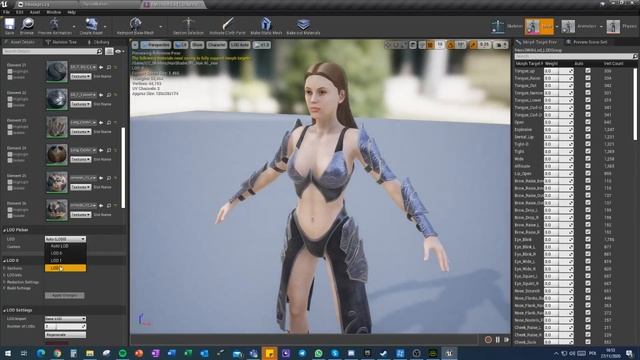Open the Window menu
The image size is (640, 360).
(x=53, y=12)
